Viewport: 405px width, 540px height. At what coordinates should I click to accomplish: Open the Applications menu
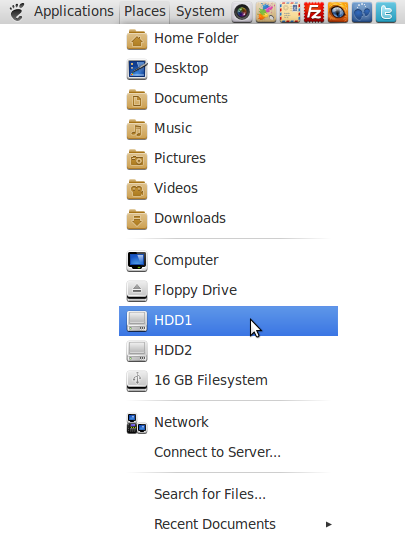pyautogui.click(x=74, y=11)
